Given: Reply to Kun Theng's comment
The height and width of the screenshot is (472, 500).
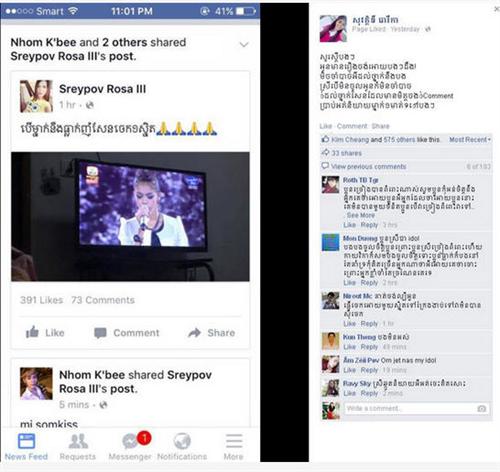Looking at the screenshot, I should tap(369, 347).
